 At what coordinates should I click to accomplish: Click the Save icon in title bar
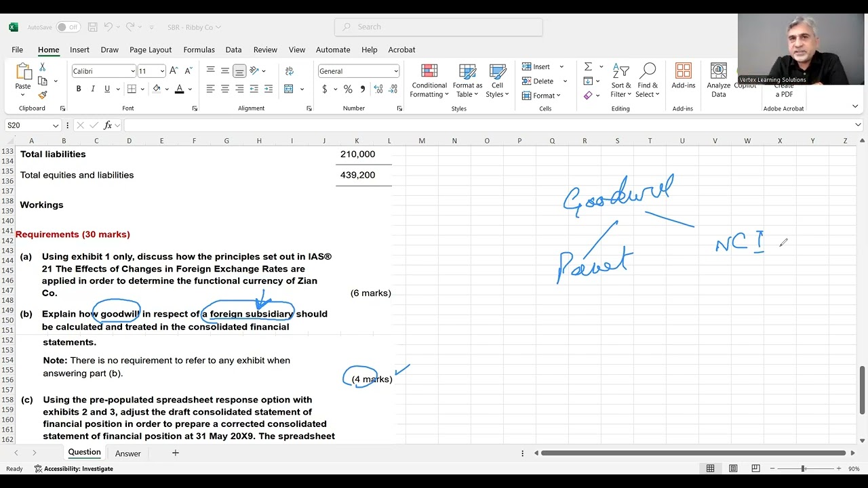(93, 27)
